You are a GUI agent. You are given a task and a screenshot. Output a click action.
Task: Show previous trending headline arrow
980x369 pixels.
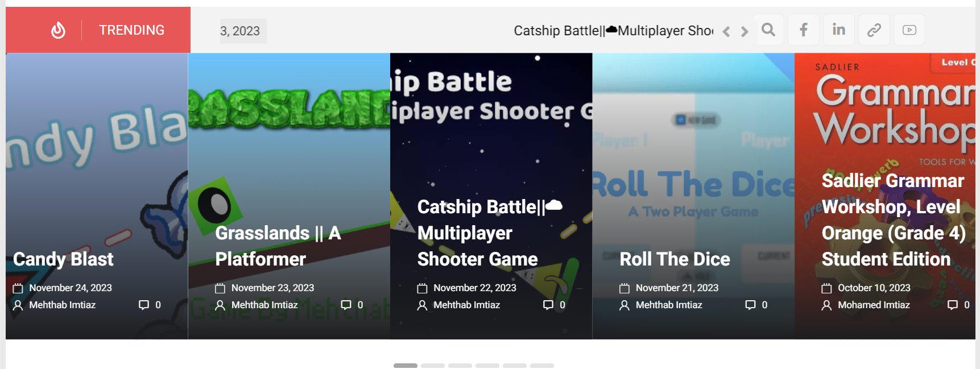click(x=726, y=31)
